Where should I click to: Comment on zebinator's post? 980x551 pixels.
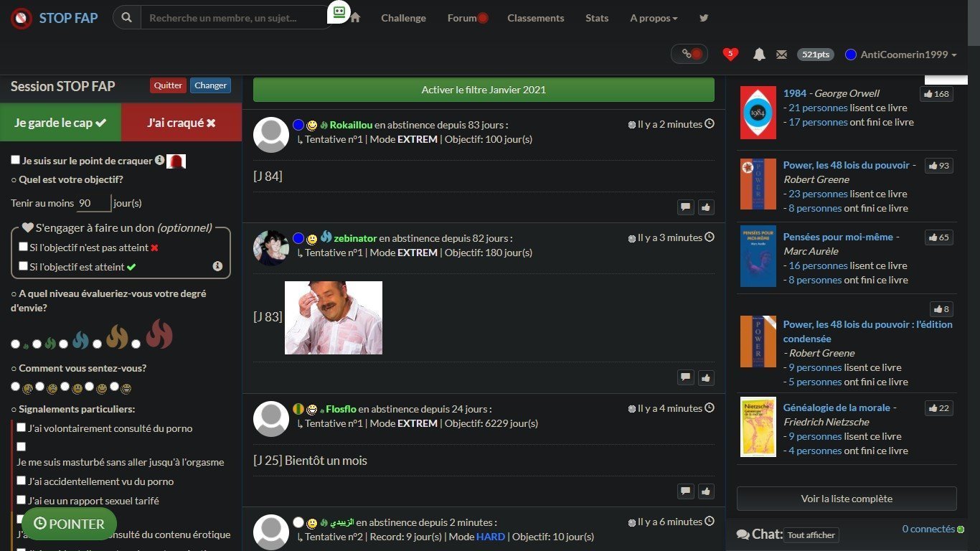pyautogui.click(x=686, y=377)
